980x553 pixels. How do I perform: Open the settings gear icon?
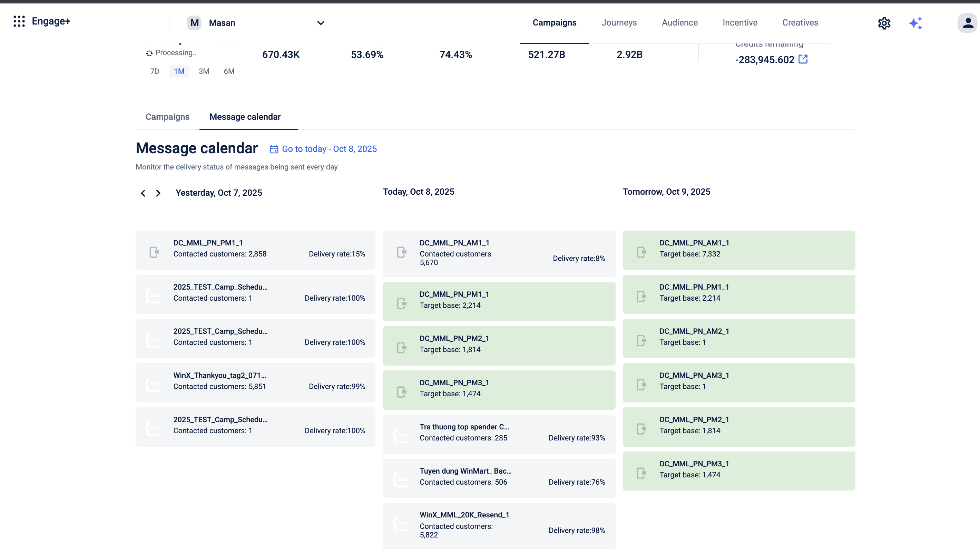click(884, 23)
